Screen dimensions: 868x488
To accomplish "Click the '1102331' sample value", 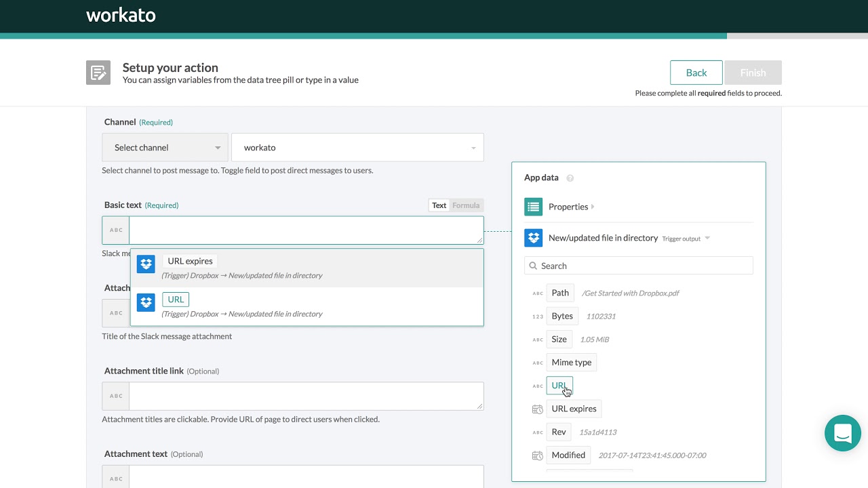I will coord(601,317).
